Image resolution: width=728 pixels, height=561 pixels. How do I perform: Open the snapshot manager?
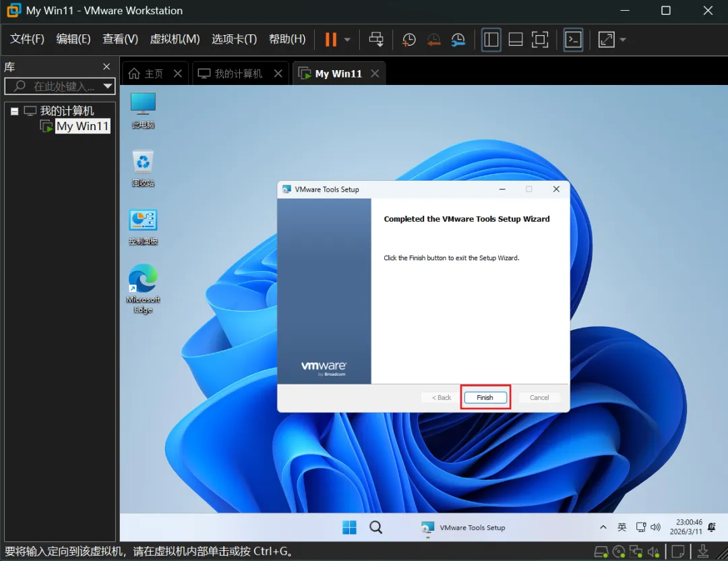[458, 40]
